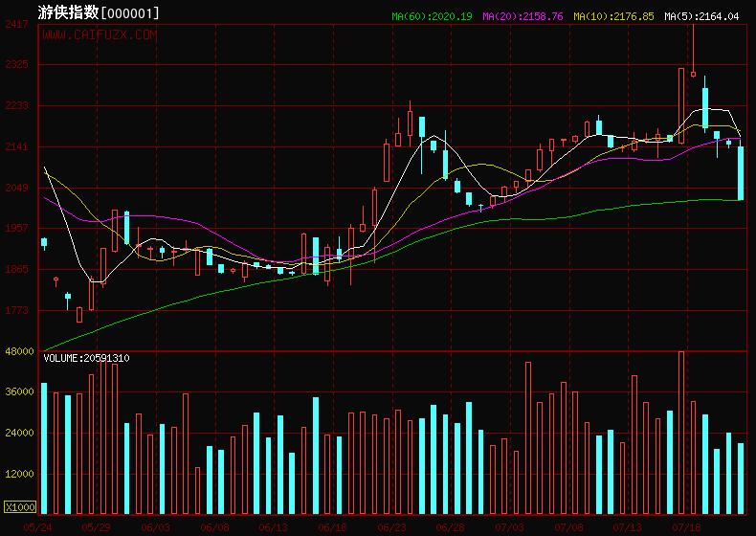Viewport: 756px width, 536px height.
Task: Click the 07/13 date label
Action: click(627, 527)
